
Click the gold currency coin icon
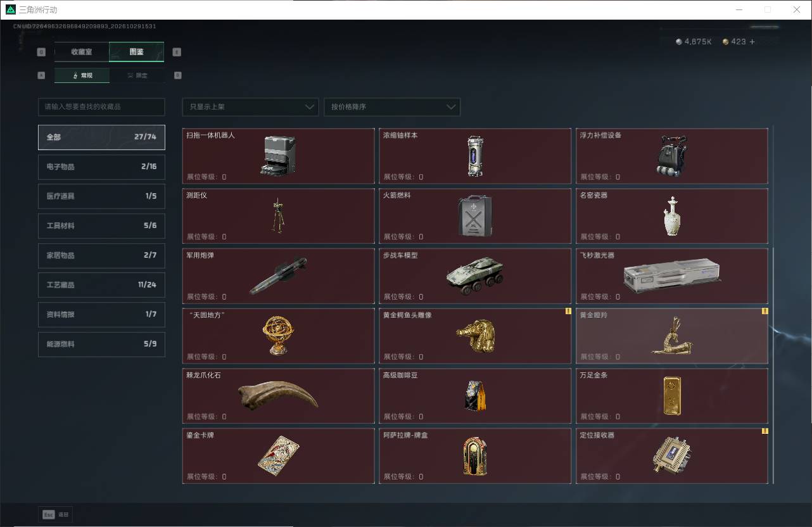pyautogui.click(x=726, y=42)
